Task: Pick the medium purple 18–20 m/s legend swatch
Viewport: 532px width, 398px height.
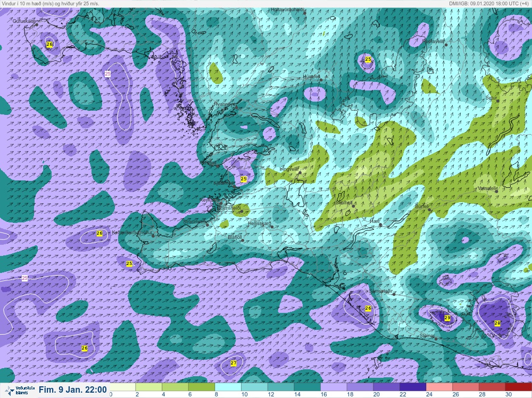Action: (360, 387)
